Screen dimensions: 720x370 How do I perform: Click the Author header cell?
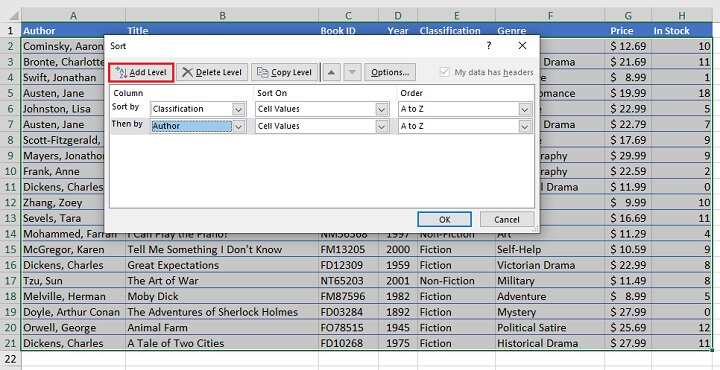tap(73, 31)
